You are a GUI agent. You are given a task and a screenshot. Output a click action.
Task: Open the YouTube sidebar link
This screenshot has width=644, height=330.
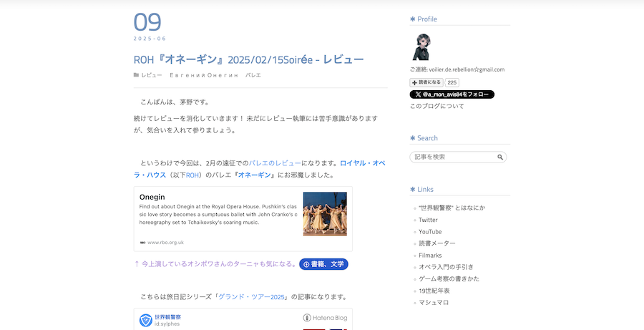430,231
